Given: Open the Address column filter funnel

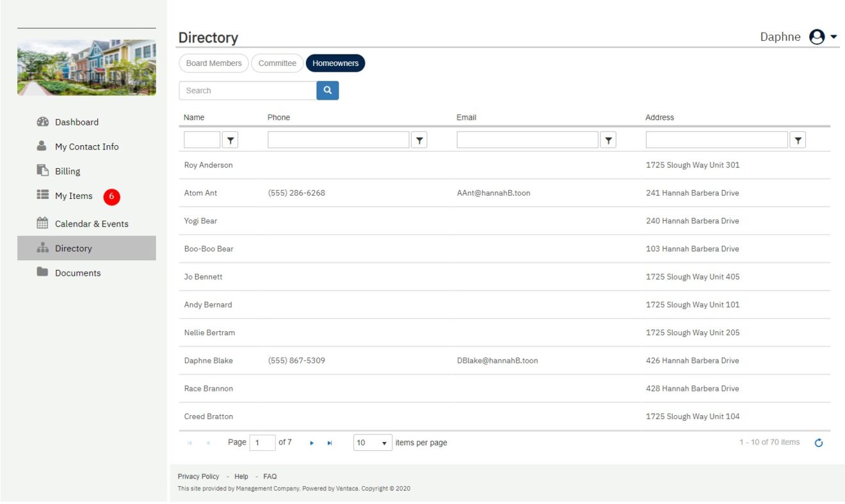Looking at the screenshot, I should pos(798,139).
